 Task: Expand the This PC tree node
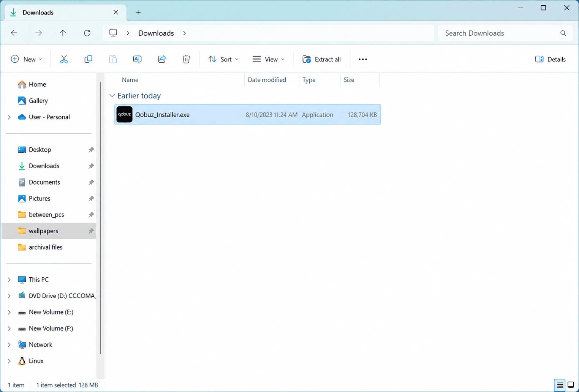9,280
